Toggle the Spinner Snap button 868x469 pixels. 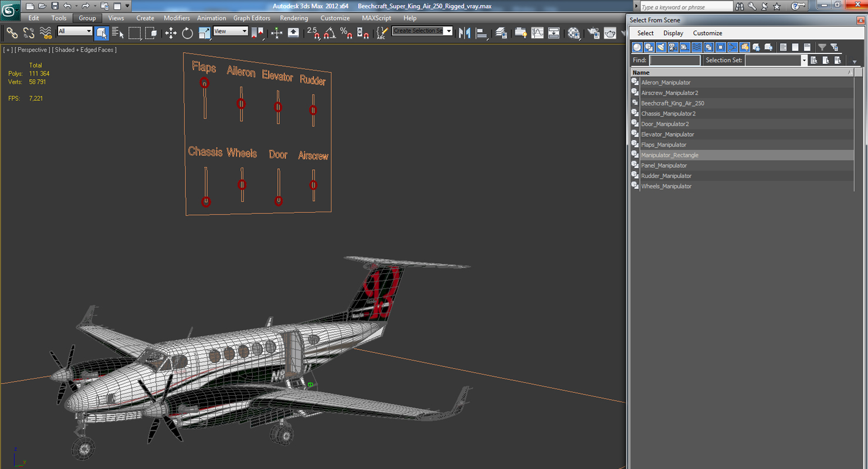tap(363, 33)
